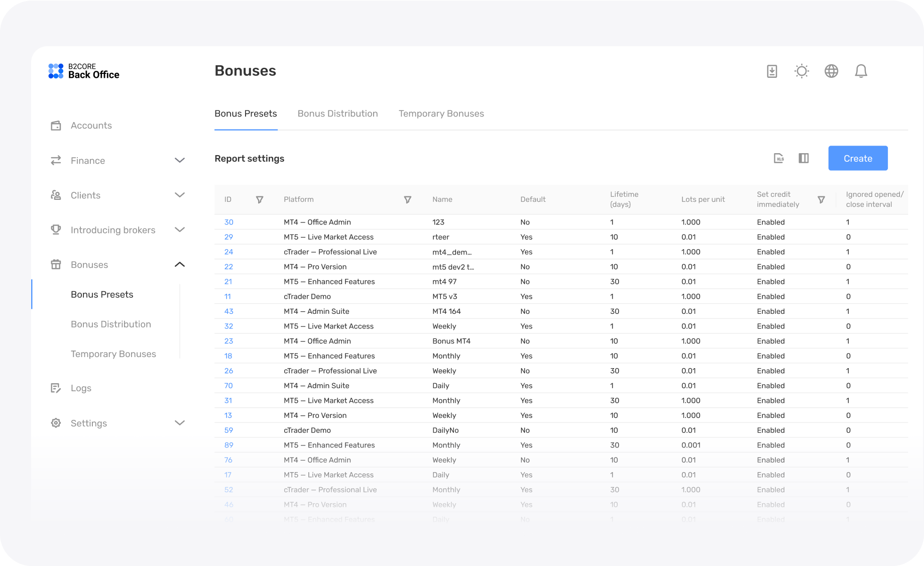Click the Accounts wallet icon

point(56,126)
